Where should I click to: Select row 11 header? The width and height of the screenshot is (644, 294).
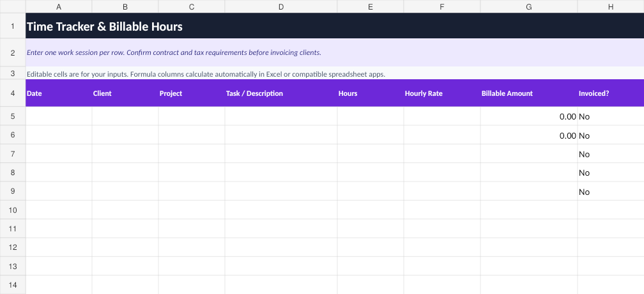(13, 229)
